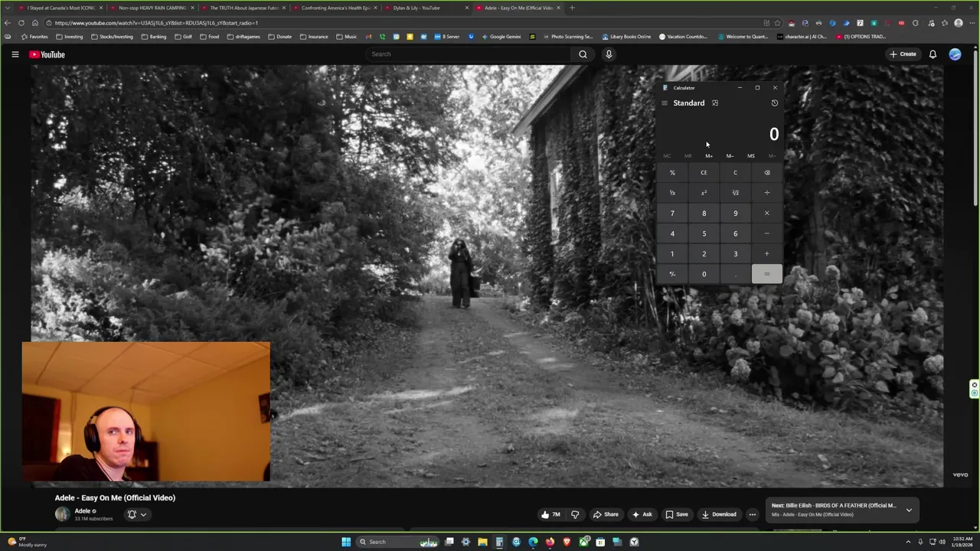Screen dimensions: 980x551
Task: Click the backspace key in Calculator
Action: (766, 172)
